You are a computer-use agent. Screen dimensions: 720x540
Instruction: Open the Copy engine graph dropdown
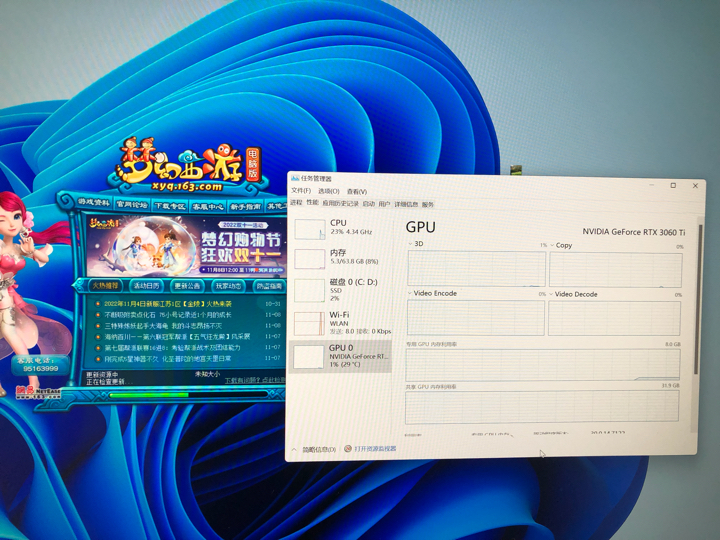click(552, 245)
